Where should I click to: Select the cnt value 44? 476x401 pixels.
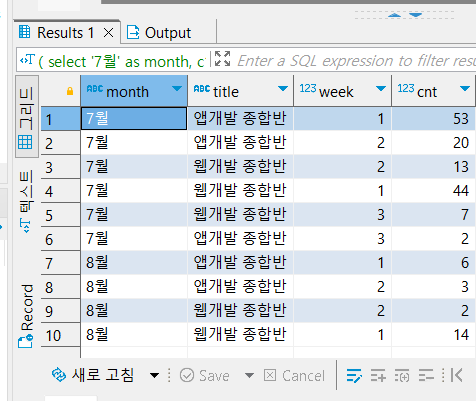(433, 190)
